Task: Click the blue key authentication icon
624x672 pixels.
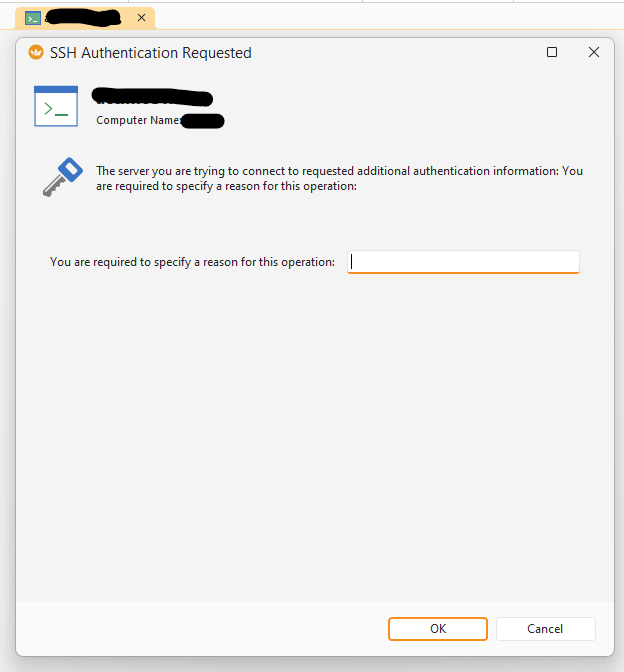Action: (60, 177)
